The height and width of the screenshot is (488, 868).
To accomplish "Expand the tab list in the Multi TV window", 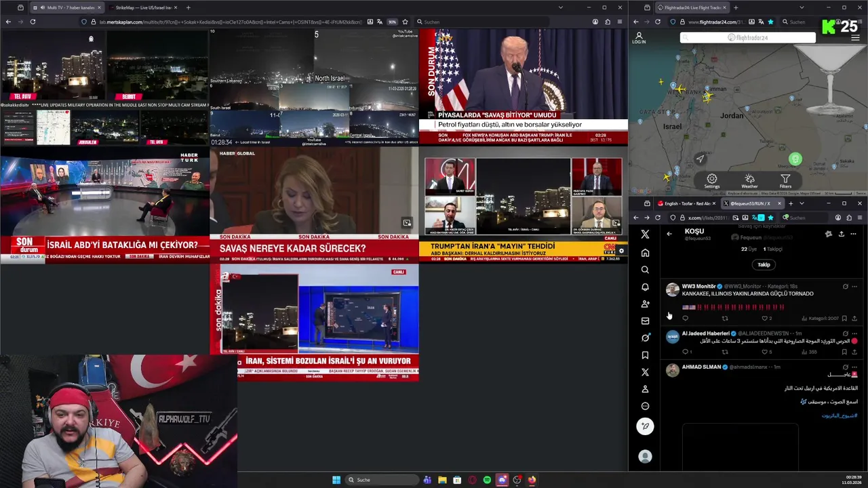I will (560, 7).
